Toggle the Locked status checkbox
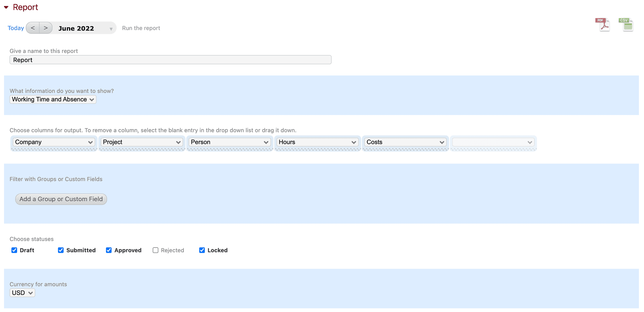This screenshot has height=312, width=644. pyautogui.click(x=202, y=250)
